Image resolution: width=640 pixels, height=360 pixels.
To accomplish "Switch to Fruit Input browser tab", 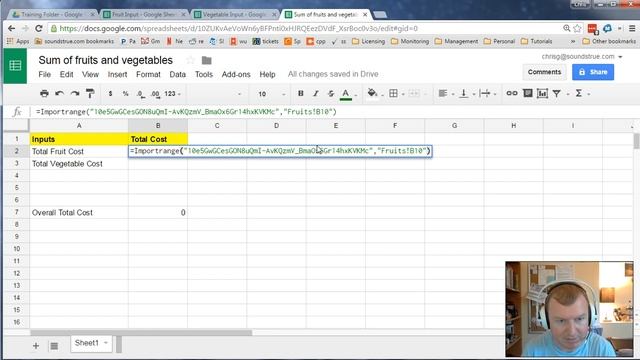I will pyautogui.click(x=143, y=14).
